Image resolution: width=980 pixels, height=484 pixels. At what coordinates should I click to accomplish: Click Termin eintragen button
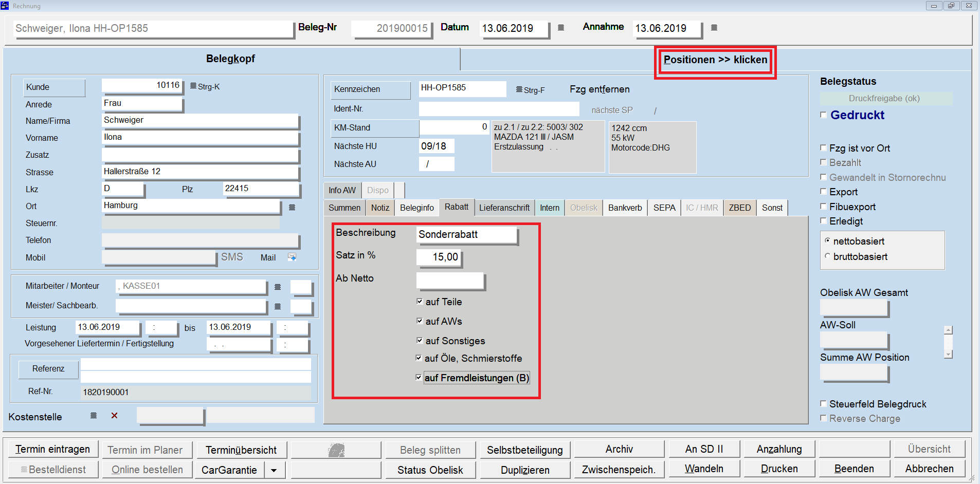(x=52, y=450)
